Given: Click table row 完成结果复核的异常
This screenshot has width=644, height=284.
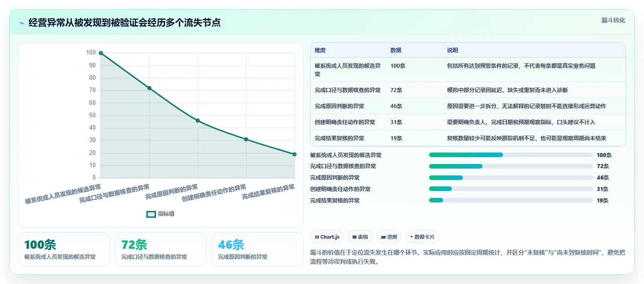Looking at the screenshot, I should tap(468, 138).
